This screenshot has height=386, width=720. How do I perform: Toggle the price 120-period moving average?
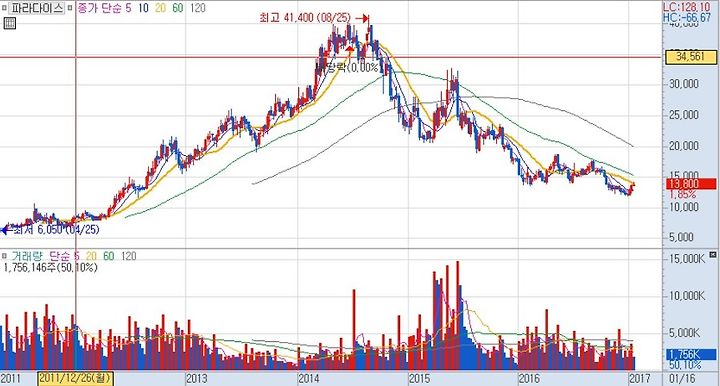pos(197,8)
